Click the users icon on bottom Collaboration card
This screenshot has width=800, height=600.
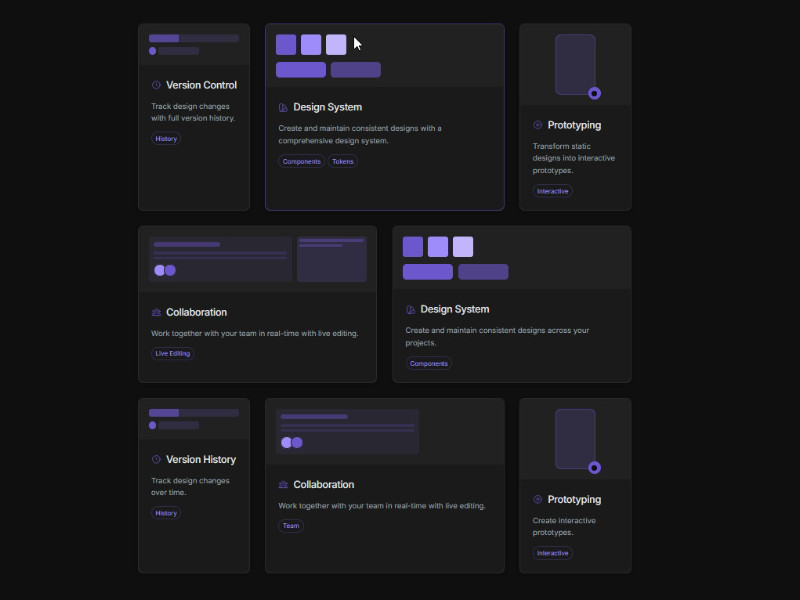(284, 484)
